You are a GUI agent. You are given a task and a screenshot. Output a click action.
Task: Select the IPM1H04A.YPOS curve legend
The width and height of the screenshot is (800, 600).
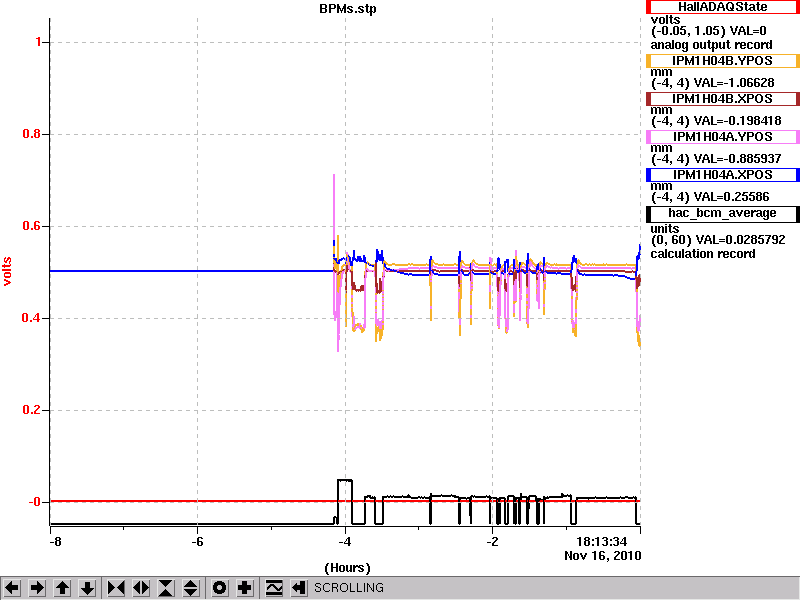click(722, 137)
